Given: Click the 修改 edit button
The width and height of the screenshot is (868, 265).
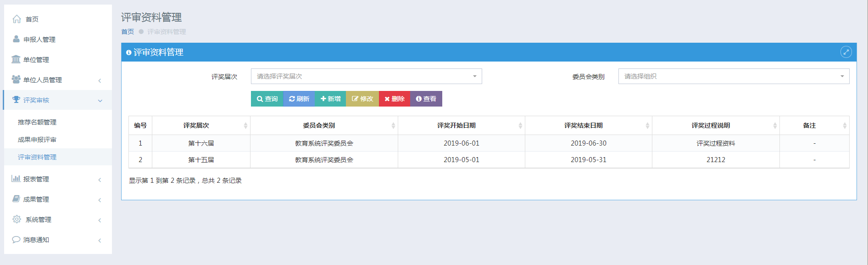Looking at the screenshot, I should [362, 99].
